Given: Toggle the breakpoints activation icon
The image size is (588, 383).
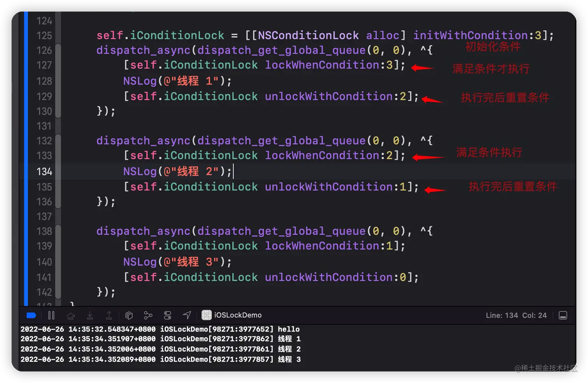Looking at the screenshot, I should (x=31, y=315).
